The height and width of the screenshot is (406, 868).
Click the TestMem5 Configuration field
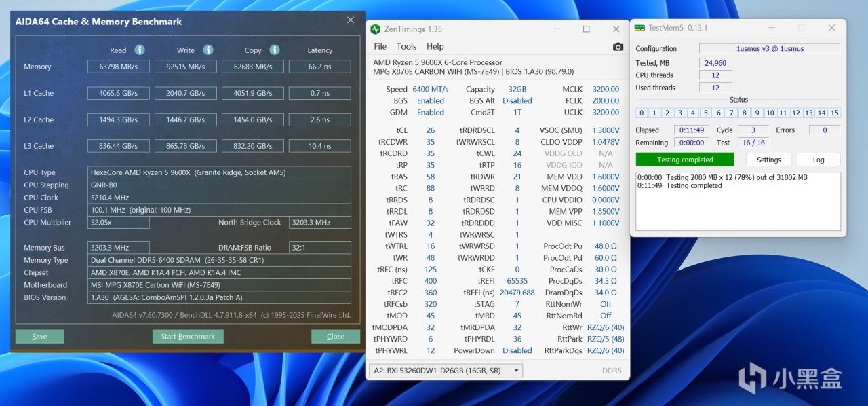(x=770, y=48)
